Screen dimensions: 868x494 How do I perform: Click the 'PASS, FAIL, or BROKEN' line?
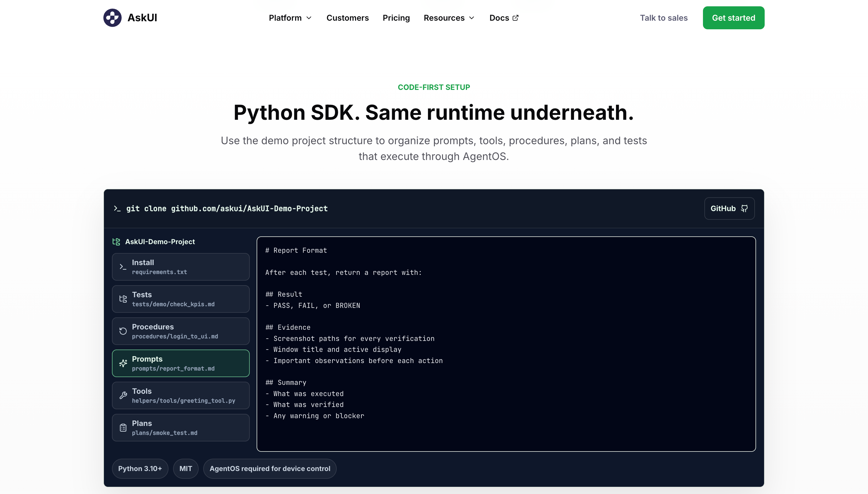click(x=313, y=305)
